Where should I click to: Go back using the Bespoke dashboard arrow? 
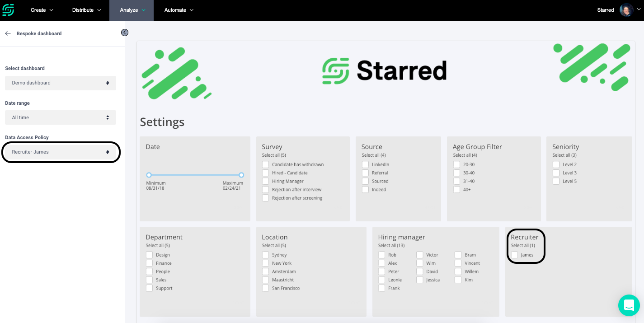click(8, 33)
